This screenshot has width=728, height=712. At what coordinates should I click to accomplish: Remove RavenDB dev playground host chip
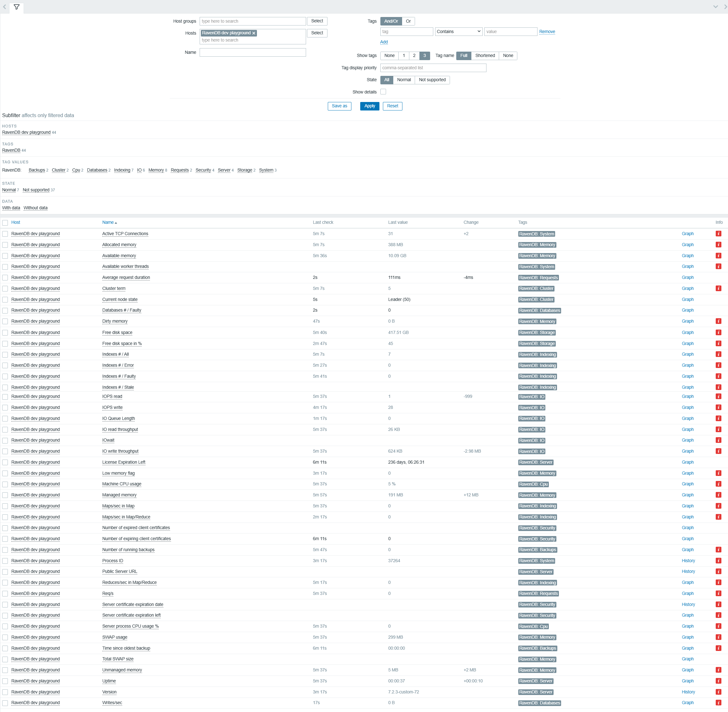pyautogui.click(x=254, y=33)
